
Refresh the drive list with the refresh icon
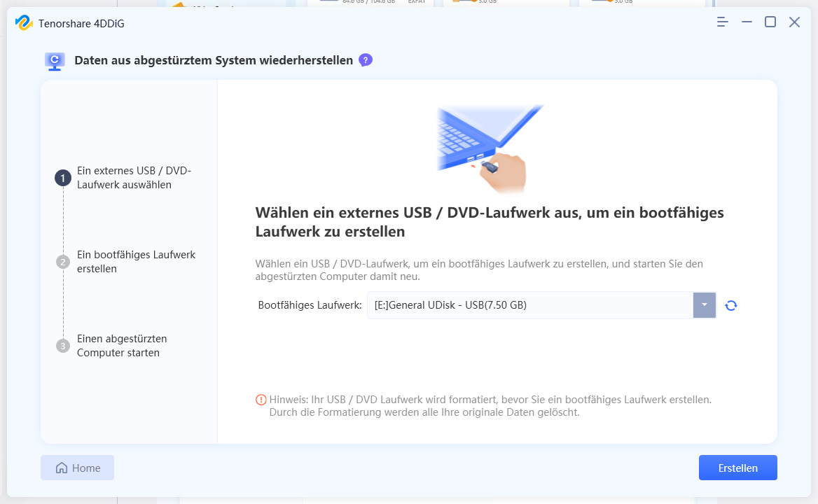(x=730, y=305)
